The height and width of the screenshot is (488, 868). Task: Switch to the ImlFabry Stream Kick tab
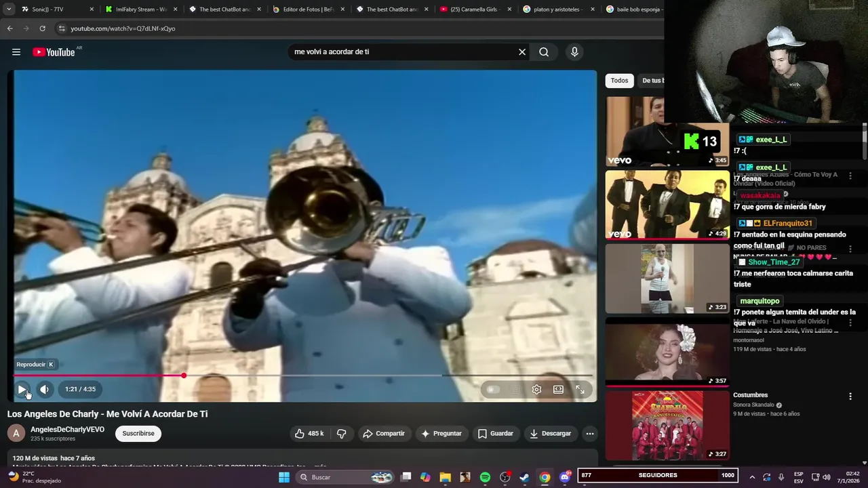(140, 9)
